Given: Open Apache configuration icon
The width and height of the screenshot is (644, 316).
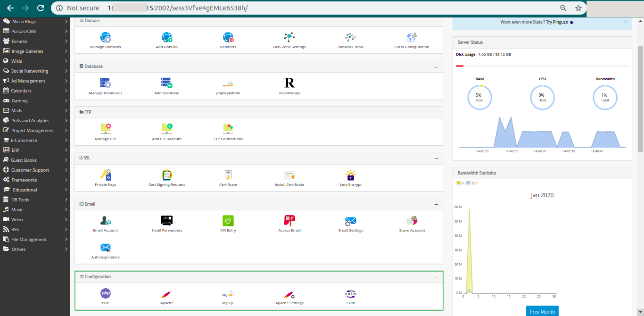Looking at the screenshot, I should point(167,294).
